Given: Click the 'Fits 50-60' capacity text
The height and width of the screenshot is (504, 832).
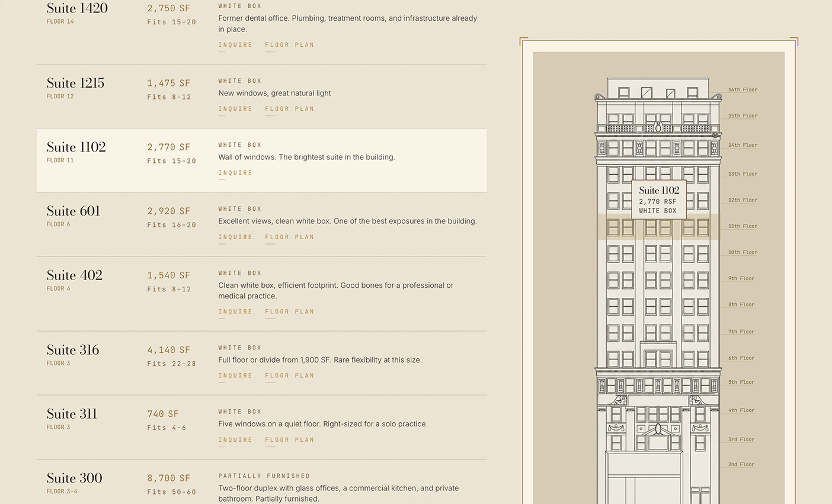Looking at the screenshot, I should point(171,492).
